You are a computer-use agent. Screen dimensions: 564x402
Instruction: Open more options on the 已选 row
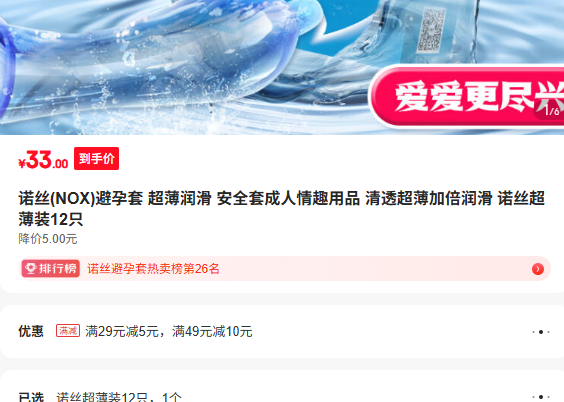[541, 397]
